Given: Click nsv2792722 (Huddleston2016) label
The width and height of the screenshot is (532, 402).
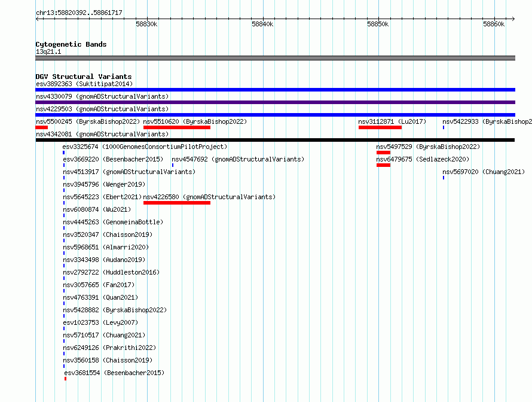Looking at the screenshot, I should coord(111,272).
